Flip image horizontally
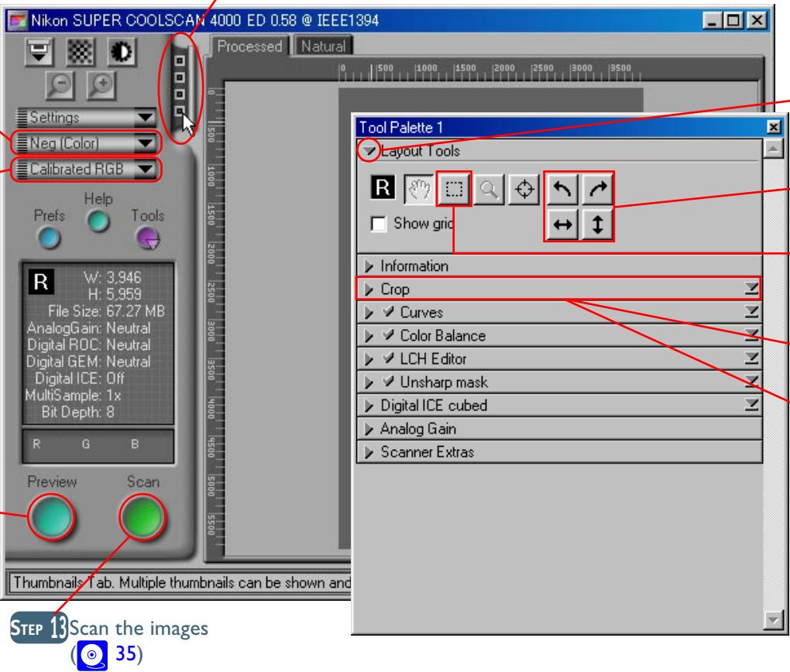The height and width of the screenshot is (672, 790). 562,225
